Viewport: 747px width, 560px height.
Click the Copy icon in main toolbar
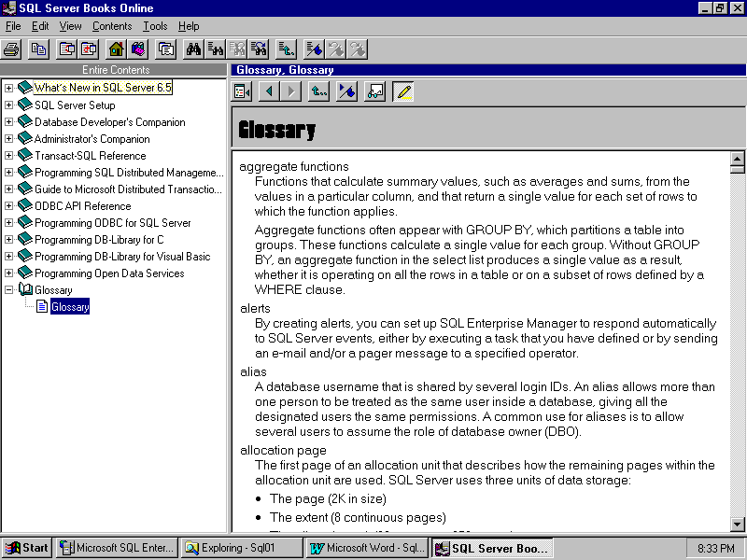(38, 49)
